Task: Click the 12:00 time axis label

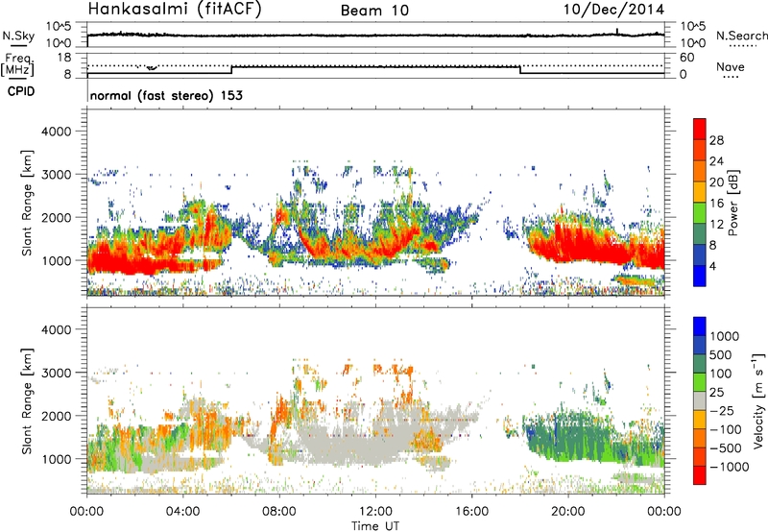Action: coord(375,512)
